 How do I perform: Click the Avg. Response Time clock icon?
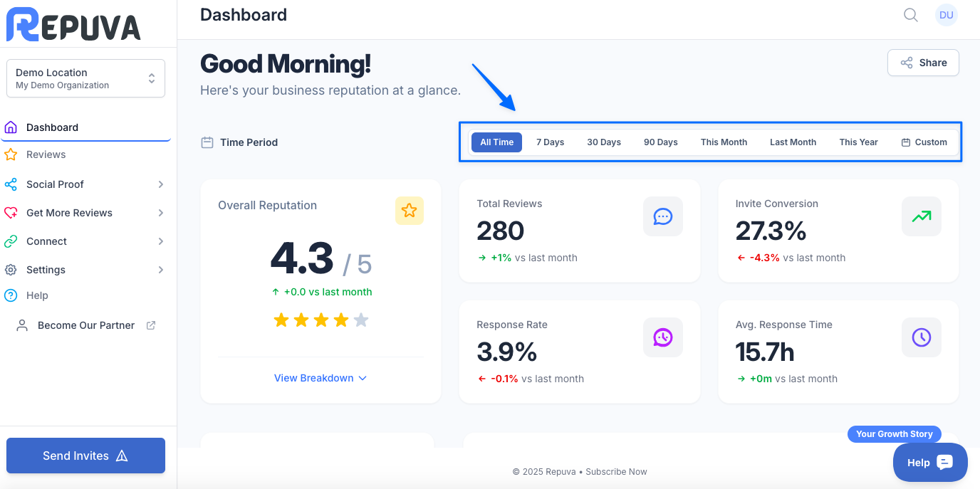[x=921, y=337]
